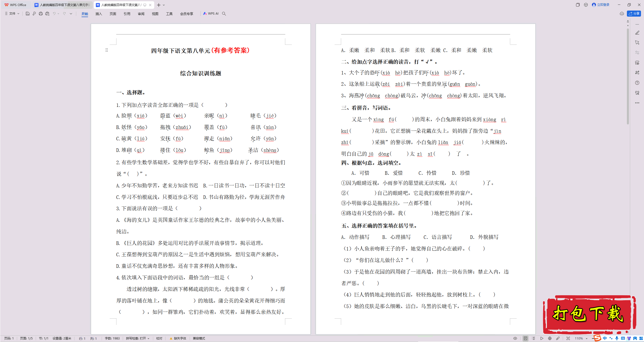Open the 审阅 ribbon tab
Screen dimensions: 644x342
(x=141, y=14)
